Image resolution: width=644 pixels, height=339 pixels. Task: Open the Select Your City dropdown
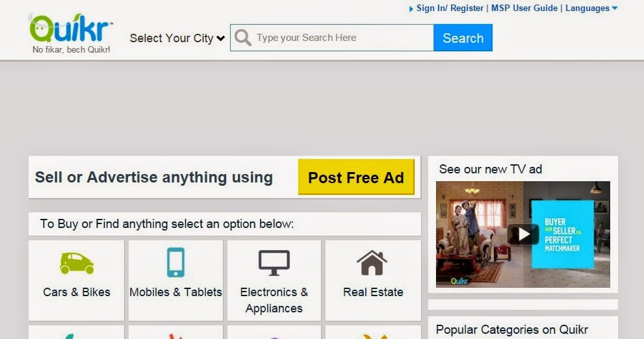pyautogui.click(x=177, y=38)
